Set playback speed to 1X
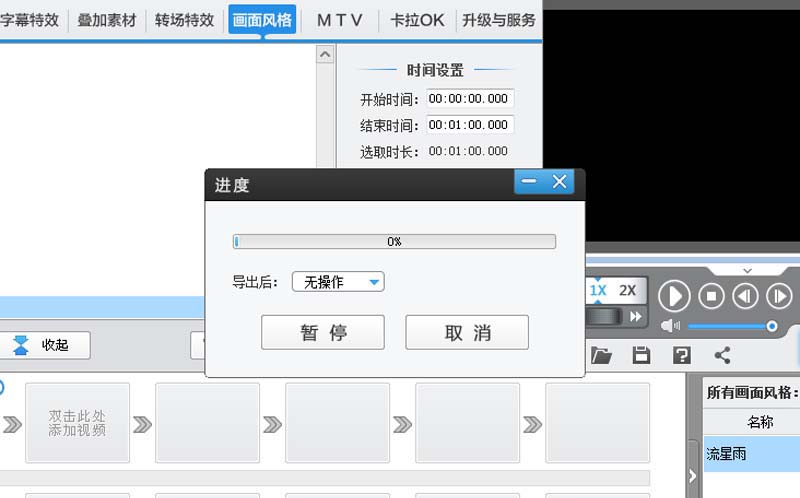The height and width of the screenshot is (498, 800). tap(598, 291)
